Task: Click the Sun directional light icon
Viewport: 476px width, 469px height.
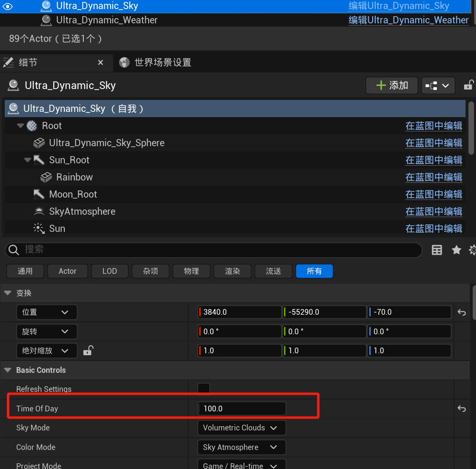Action: [39, 229]
